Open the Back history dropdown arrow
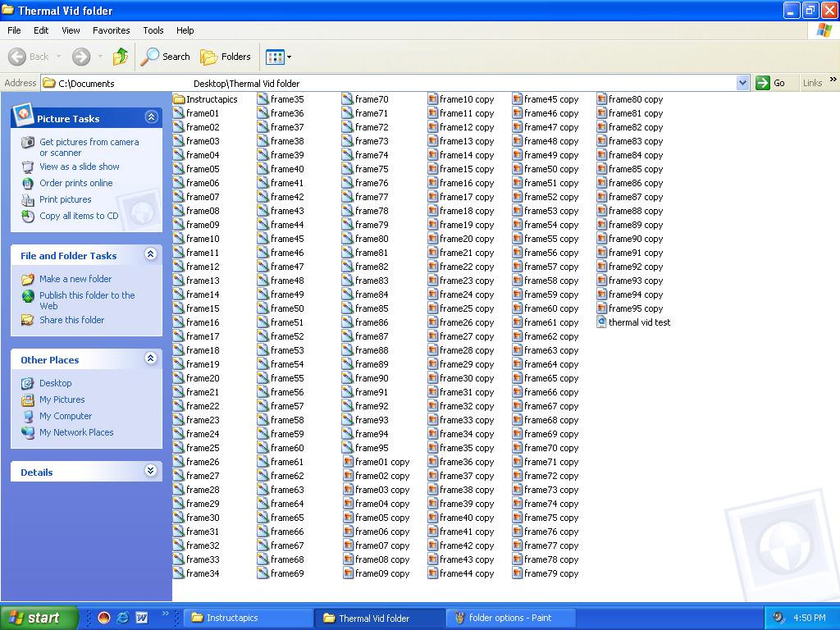 tap(58, 57)
